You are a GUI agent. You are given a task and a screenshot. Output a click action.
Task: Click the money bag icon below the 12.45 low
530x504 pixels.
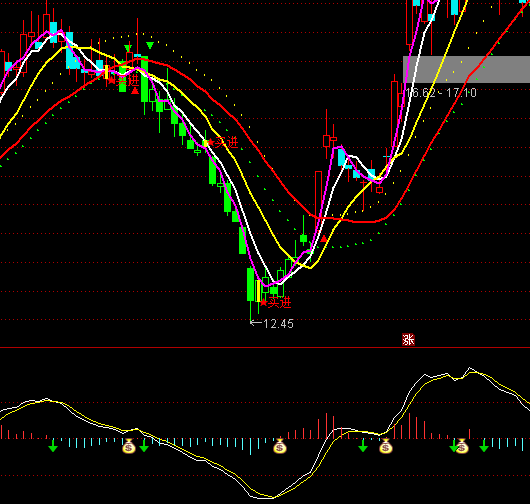tap(280, 446)
